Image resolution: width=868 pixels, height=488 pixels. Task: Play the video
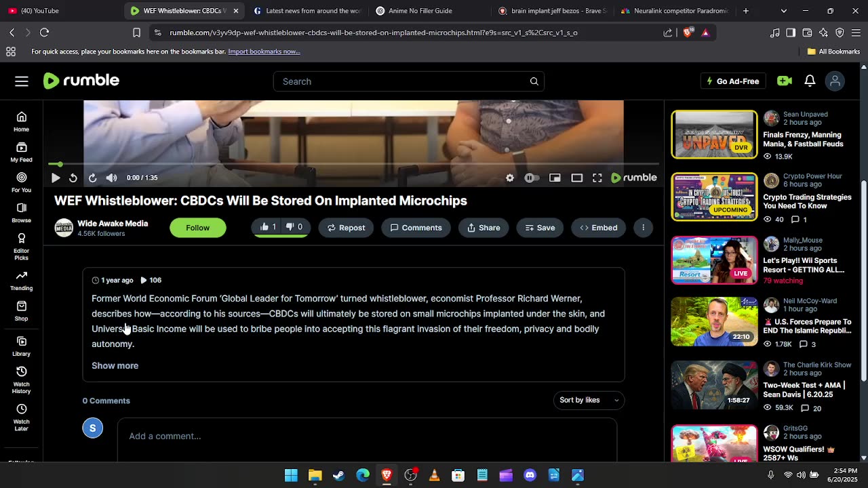pos(56,178)
